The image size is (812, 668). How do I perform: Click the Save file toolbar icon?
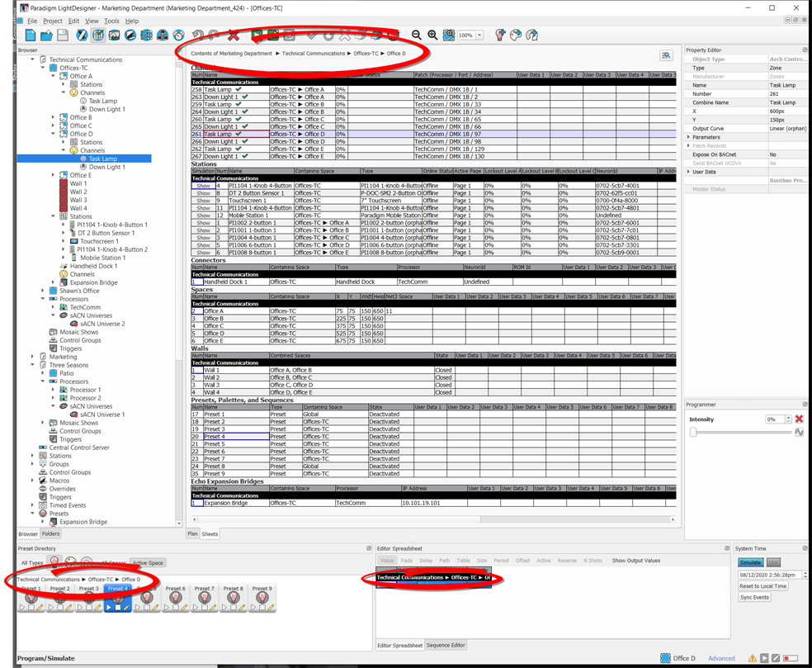[x=63, y=36]
